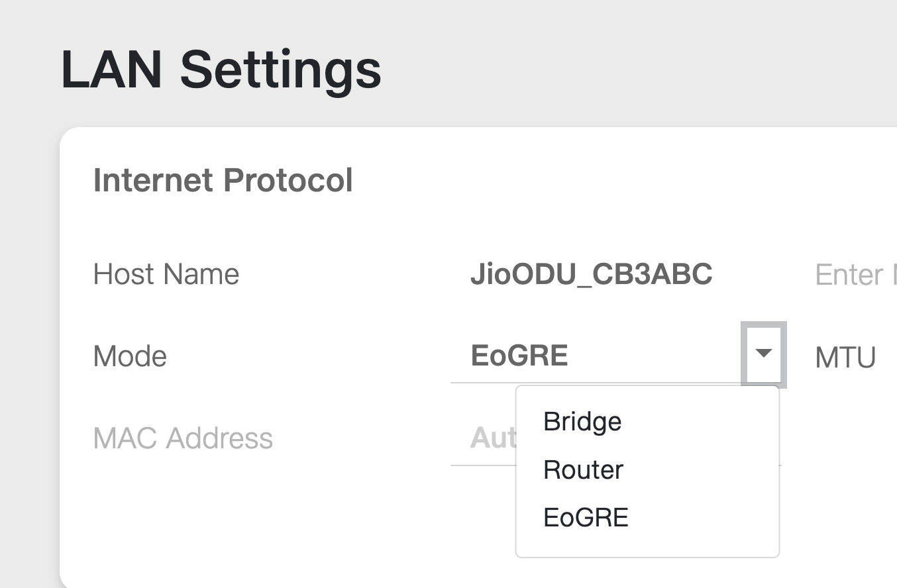
Task: Pick EoGRE in the dropdown list
Action: coord(586,518)
